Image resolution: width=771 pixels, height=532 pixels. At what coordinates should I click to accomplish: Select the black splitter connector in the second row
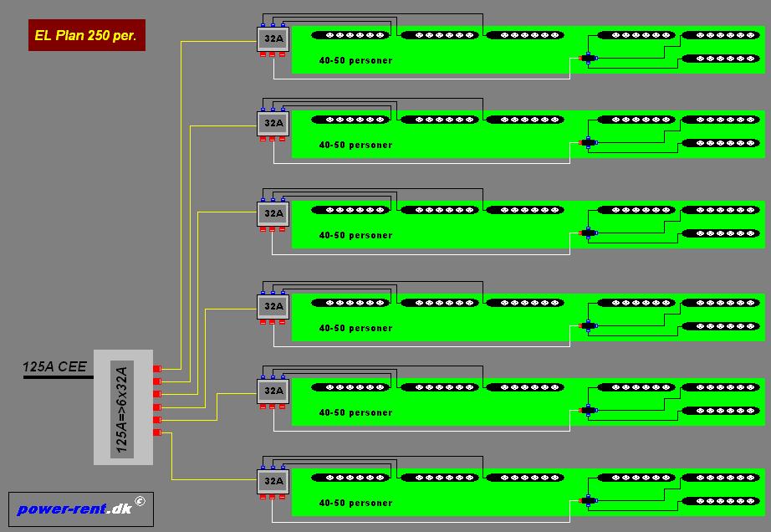tap(588, 142)
